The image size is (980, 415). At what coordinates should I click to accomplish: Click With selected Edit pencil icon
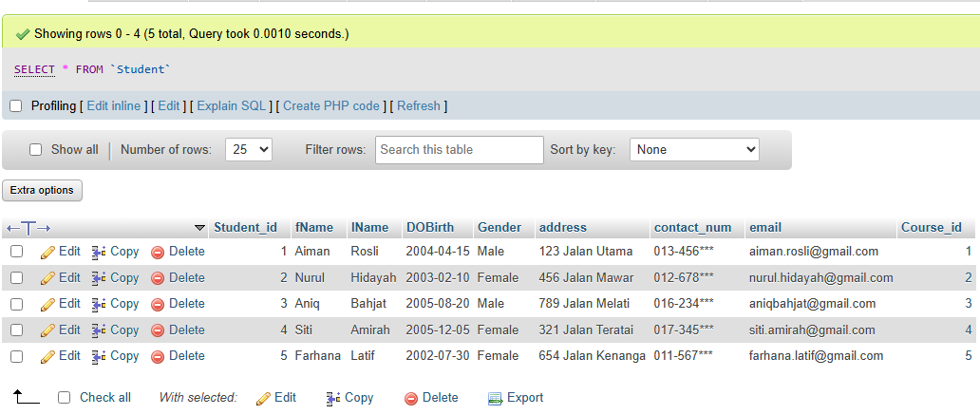(x=263, y=398)
